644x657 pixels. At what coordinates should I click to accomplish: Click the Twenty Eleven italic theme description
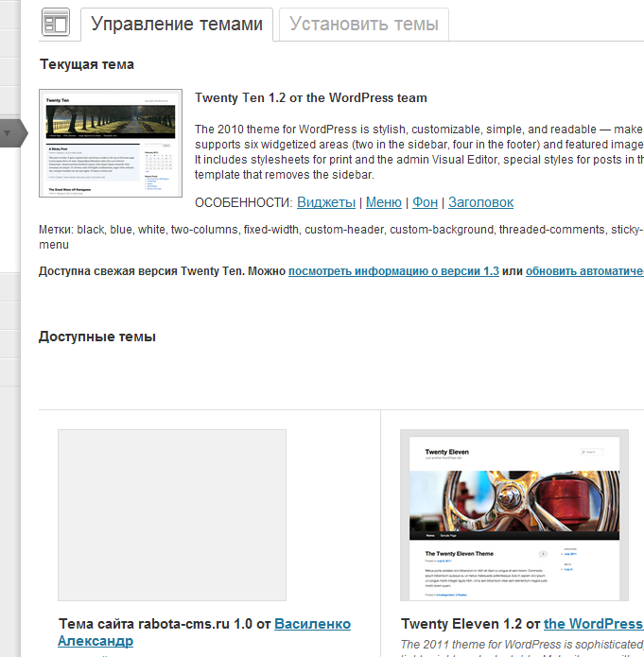pos(522,648)
